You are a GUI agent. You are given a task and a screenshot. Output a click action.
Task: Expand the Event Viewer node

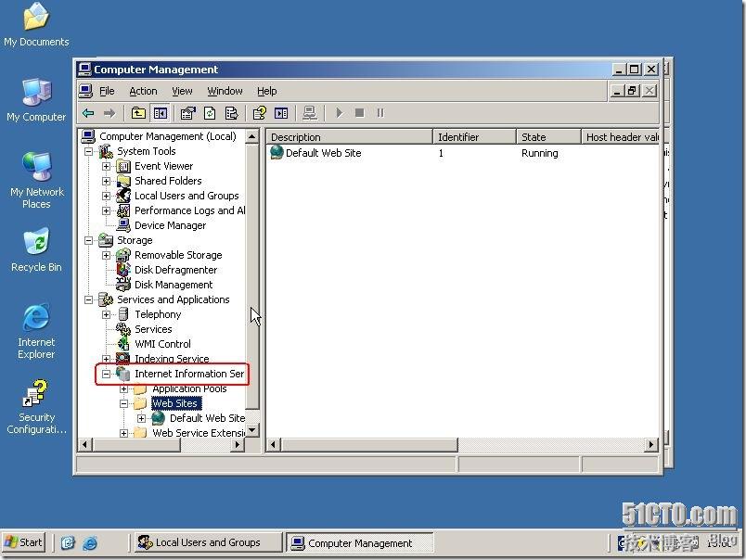coord(106,166)
